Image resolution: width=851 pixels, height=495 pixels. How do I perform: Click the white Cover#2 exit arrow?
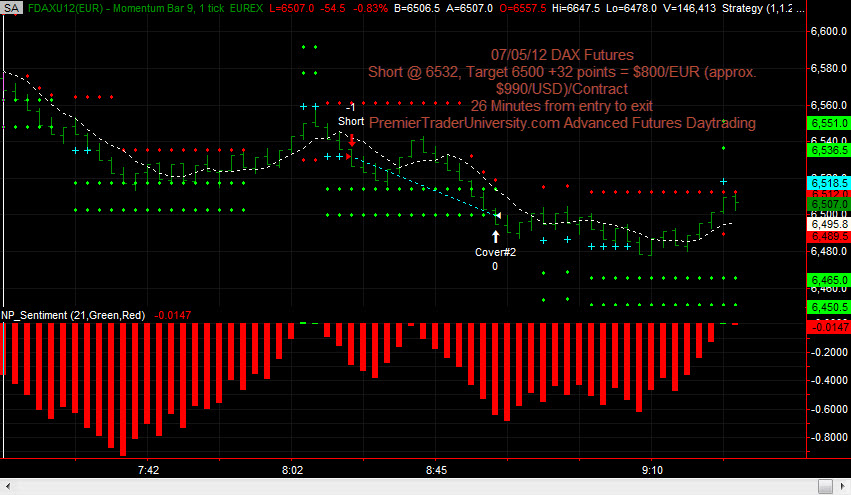point(495,236)
